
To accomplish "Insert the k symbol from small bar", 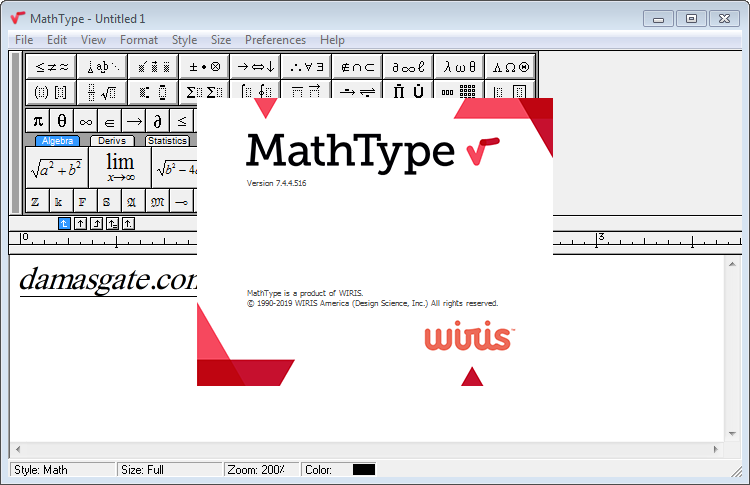I will pos(60,201).
